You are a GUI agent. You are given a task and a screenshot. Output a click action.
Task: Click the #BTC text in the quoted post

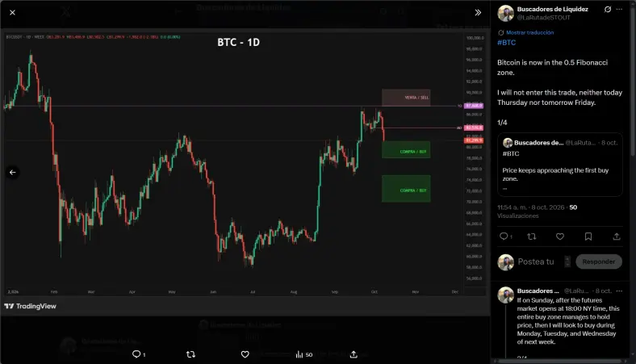[x=511, y=154]
